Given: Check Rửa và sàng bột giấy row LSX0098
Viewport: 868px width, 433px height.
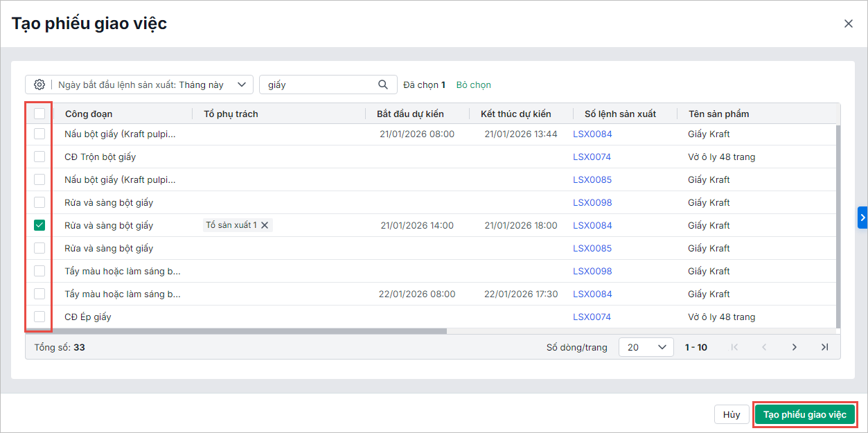Looking at the screenshot, I should click(39, 202).
